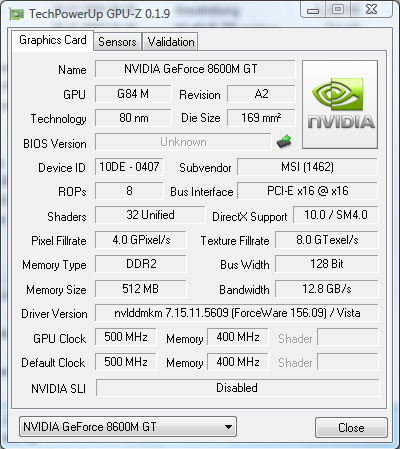
Task: Click the Driver Version field nvlddmkm
Action: (x=237, y=313)
